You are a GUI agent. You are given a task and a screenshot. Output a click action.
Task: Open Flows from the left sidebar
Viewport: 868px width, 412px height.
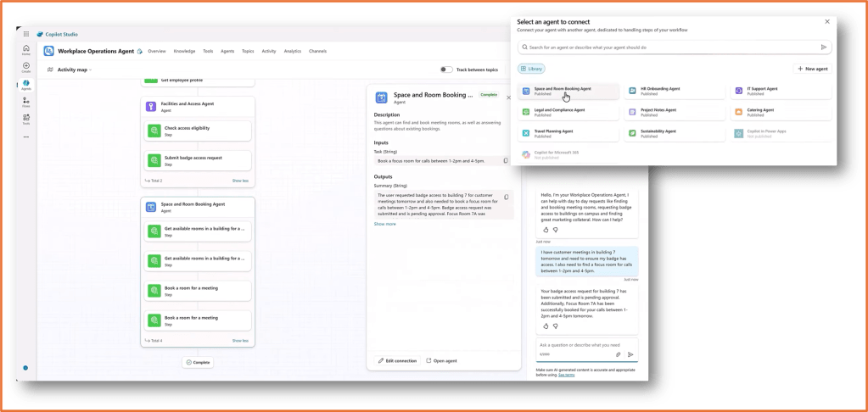(x=26, y=101)
